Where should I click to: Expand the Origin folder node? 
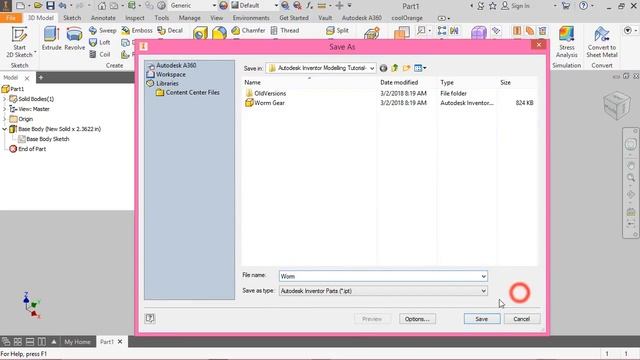tap(4, 119)
